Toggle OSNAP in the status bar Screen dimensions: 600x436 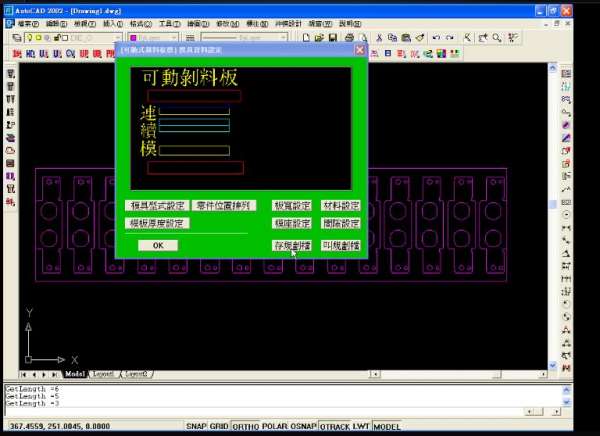coord(304,426)
